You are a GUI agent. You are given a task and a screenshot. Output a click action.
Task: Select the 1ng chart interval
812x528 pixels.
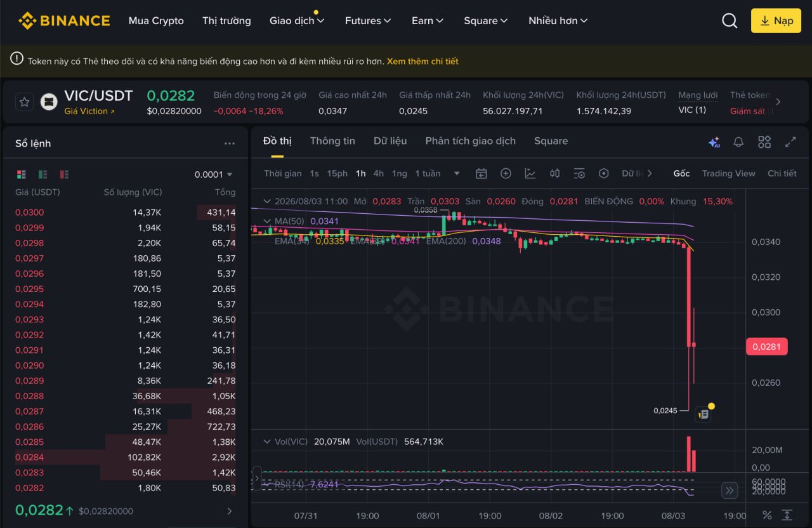click(400, 173)
